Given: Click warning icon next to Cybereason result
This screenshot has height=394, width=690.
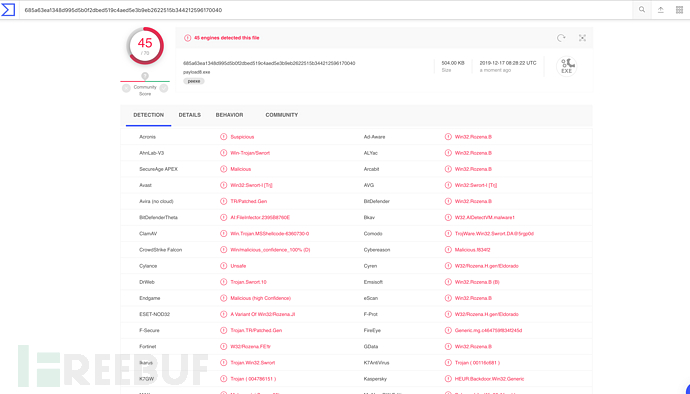Looking at the screenshot, I should pyautogui.click(x=448, y=250).
